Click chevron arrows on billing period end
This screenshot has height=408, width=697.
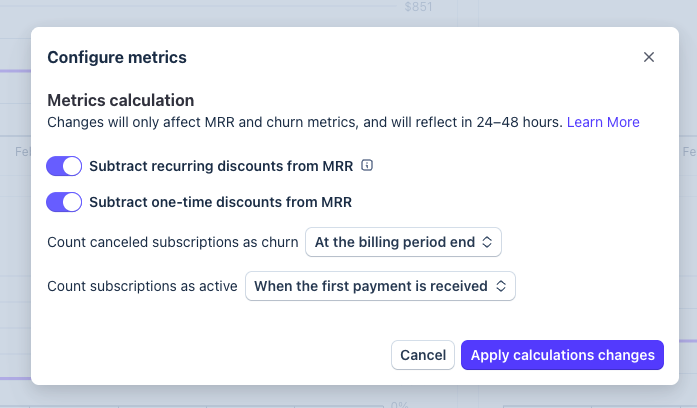(x=487, y=242)
